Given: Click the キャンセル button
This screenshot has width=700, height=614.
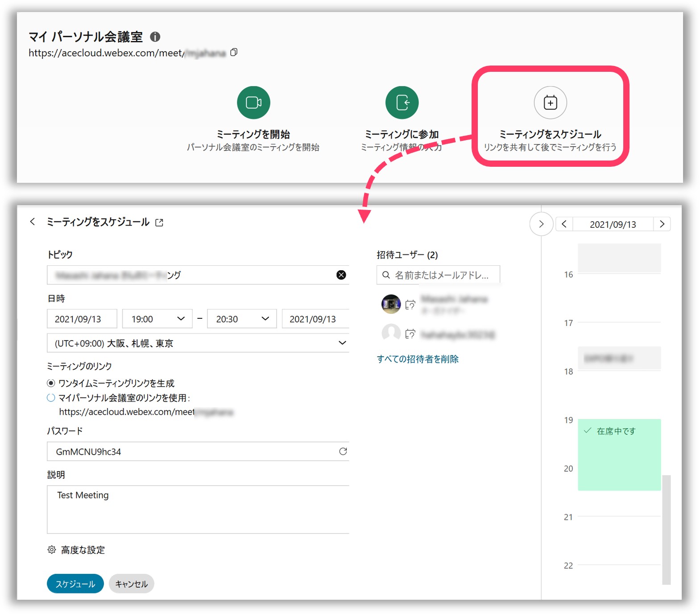Looking at the screenshot, I should click(x=132, y=584).
